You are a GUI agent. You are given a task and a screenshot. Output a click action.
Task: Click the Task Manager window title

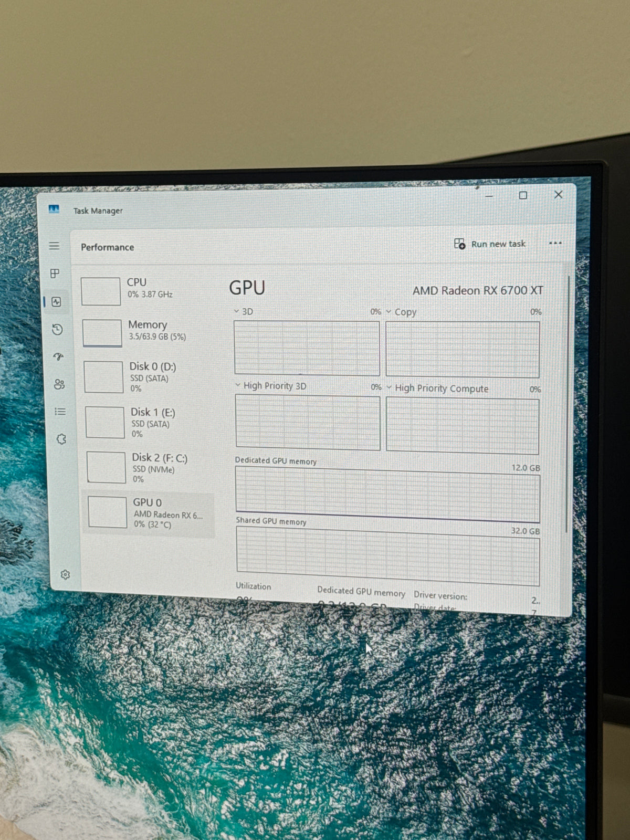(98, 211)
